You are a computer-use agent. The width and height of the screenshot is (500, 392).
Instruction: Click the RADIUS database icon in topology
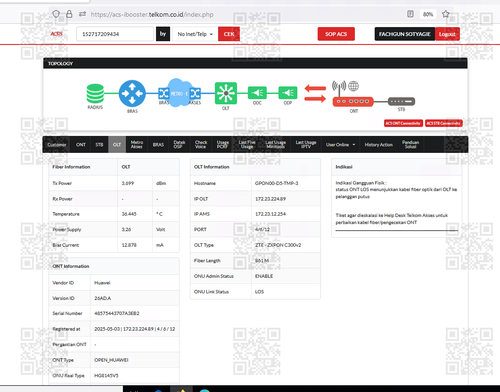[95, 93]
